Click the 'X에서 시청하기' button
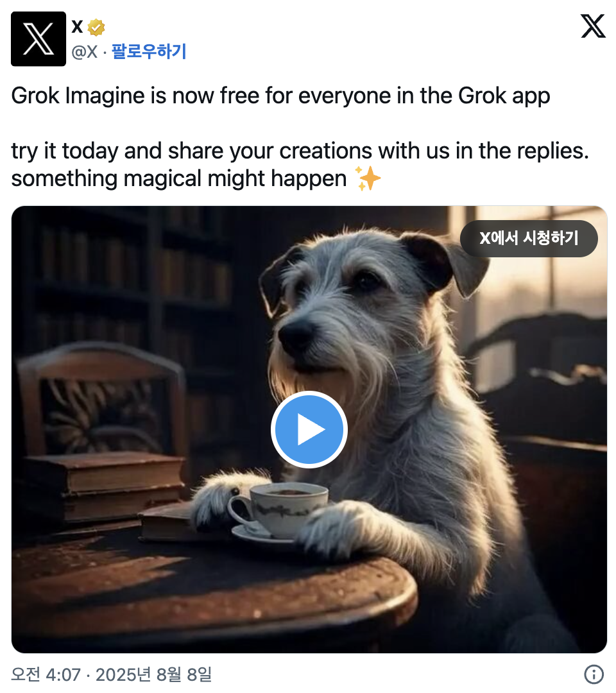This screenshot has height=693, width=616. [529, 238]
